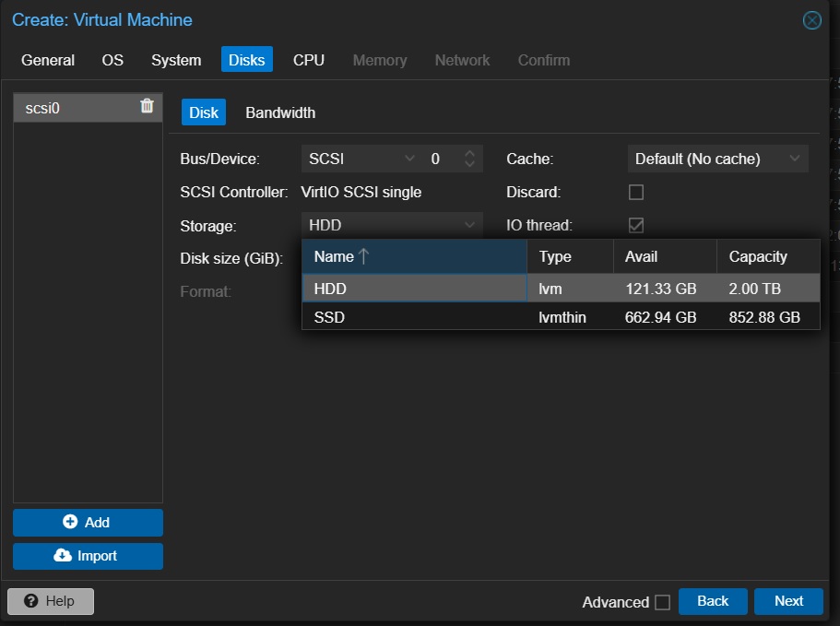Close the Create Virtual Machine dialog
The height and width of the screenshot is (626, 840).
[x=812, y=20]
